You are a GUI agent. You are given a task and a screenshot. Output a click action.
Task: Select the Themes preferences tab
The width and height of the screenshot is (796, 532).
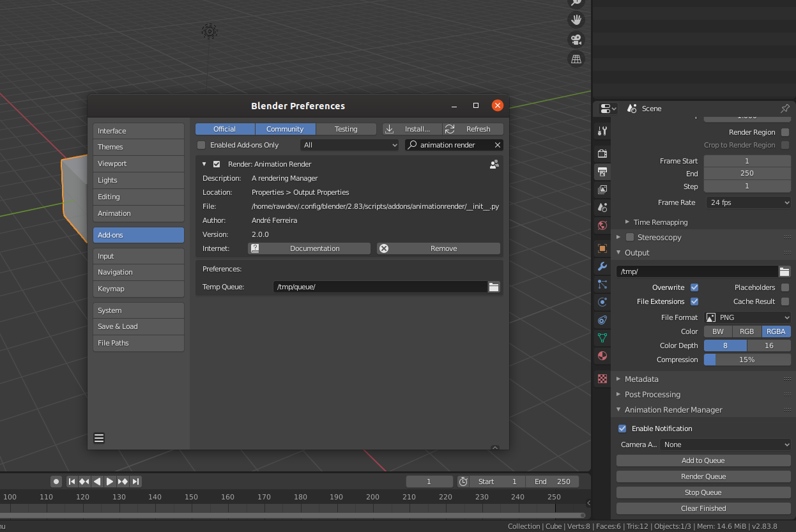138,147
